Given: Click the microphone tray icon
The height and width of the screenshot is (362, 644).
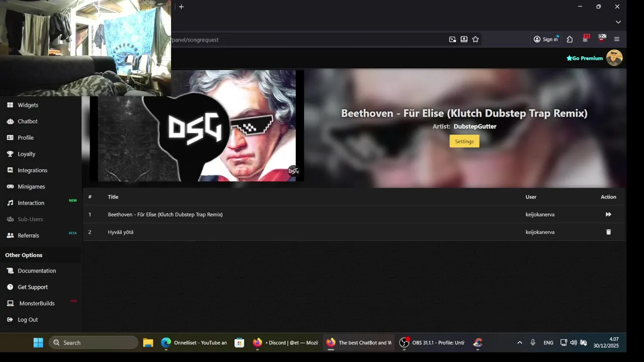Looking at the screenshot, I should tap(533, 343).
